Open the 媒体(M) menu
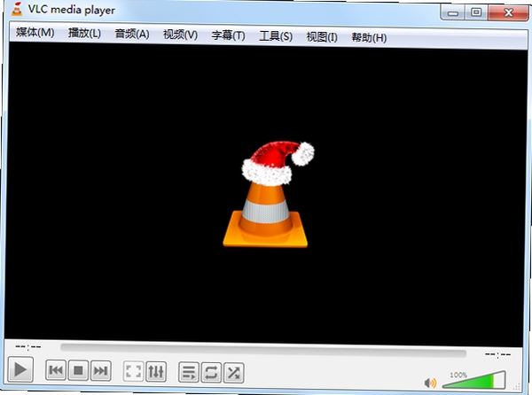This screenshot has width=532, height=395. pos(35,32)
